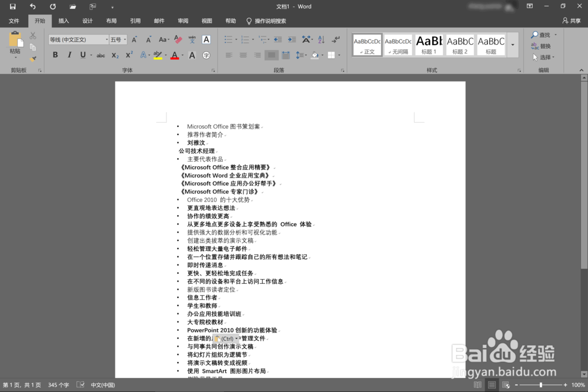Switch to Print Layout view
Image resolution: width=588 pixels, height=392 pixels.
coord(492,385)
